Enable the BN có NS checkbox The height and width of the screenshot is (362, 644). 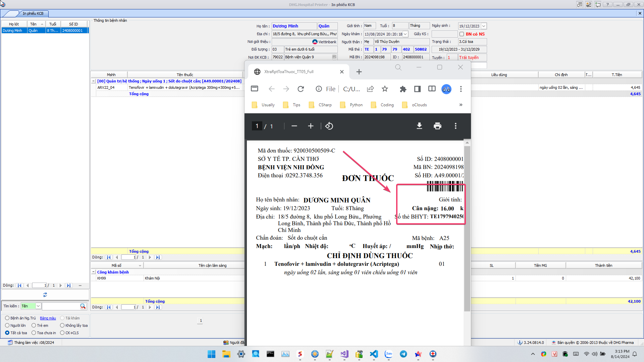point(462,34)
